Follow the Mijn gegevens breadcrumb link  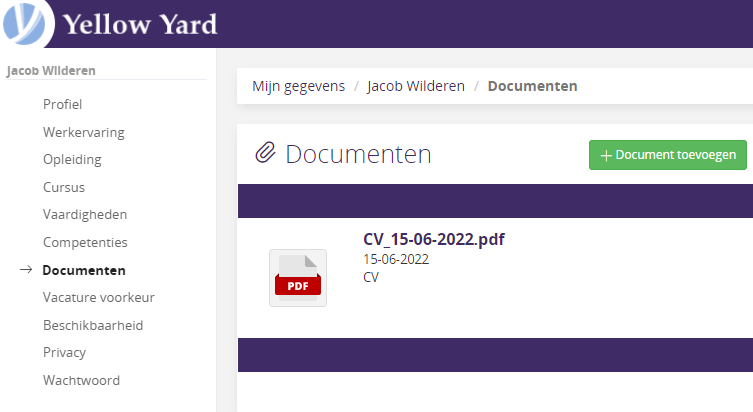point(298,86)
